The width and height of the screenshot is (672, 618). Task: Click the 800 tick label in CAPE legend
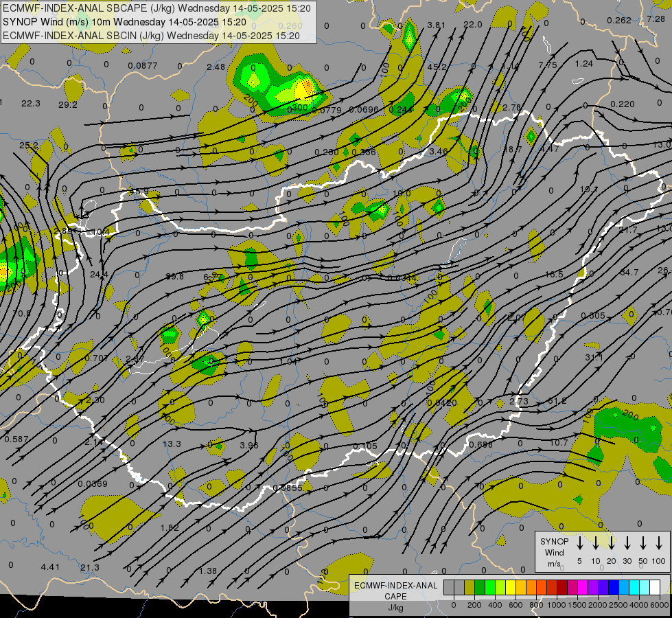coord(536,605)
